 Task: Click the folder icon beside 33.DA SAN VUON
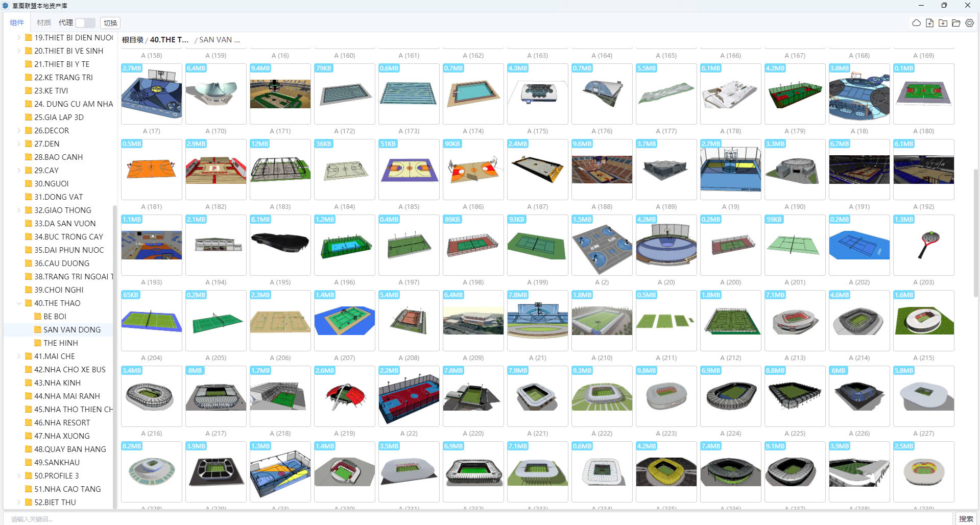tap(29, 224)
